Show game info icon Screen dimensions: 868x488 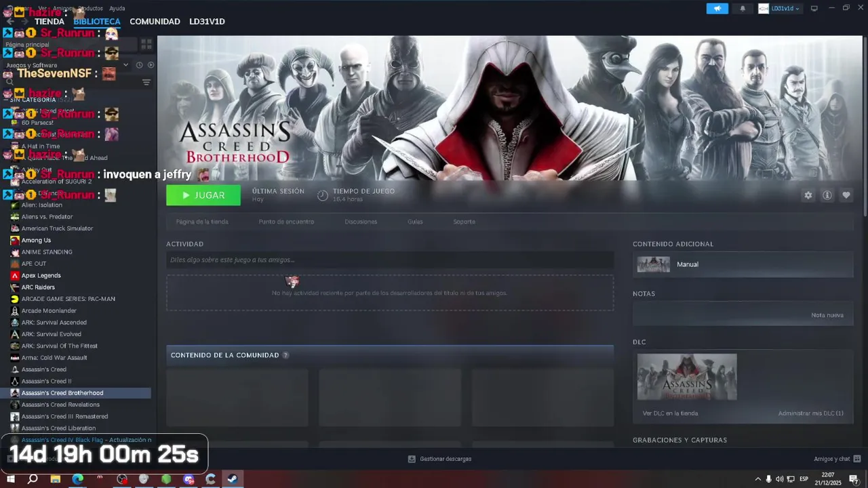[827, 195]
